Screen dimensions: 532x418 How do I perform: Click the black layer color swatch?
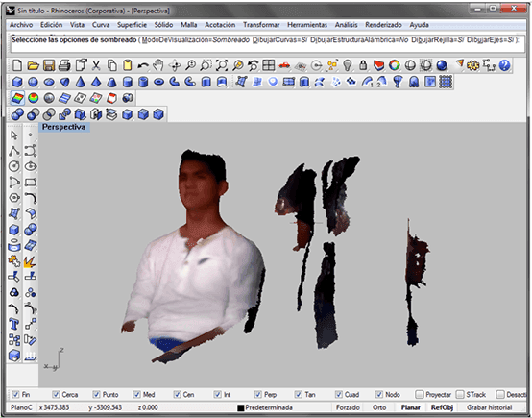241,407
